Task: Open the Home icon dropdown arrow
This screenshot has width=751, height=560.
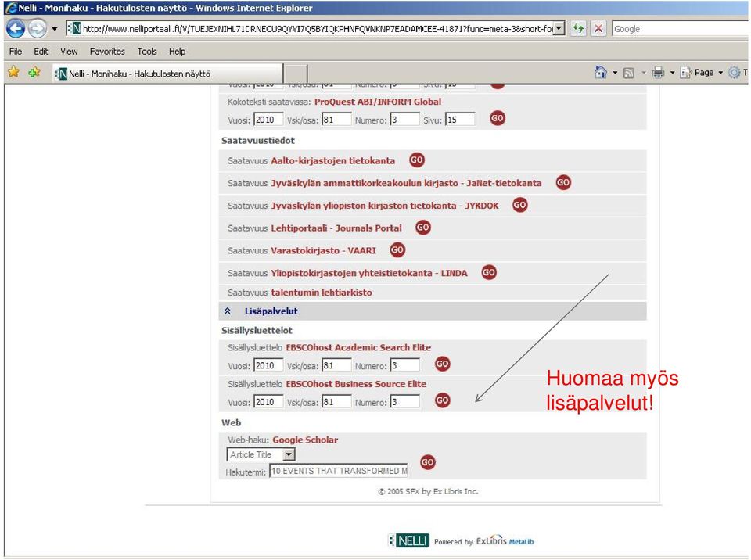Action: [616, 73]
